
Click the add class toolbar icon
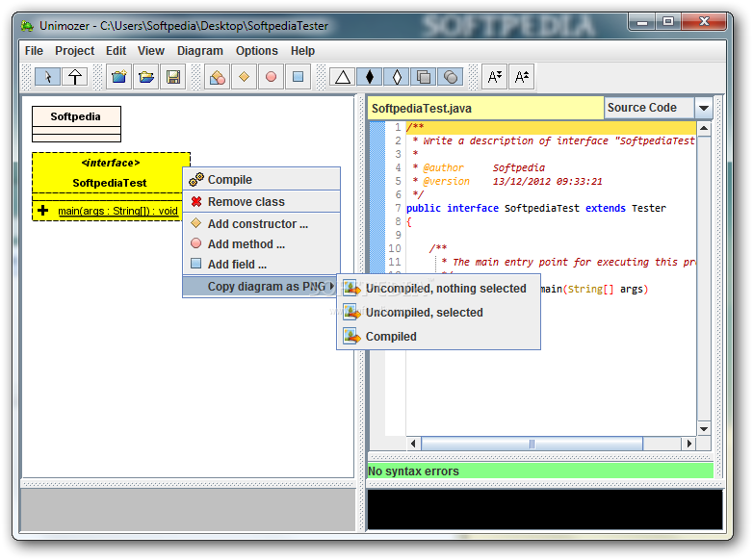[x=217, y=77]
